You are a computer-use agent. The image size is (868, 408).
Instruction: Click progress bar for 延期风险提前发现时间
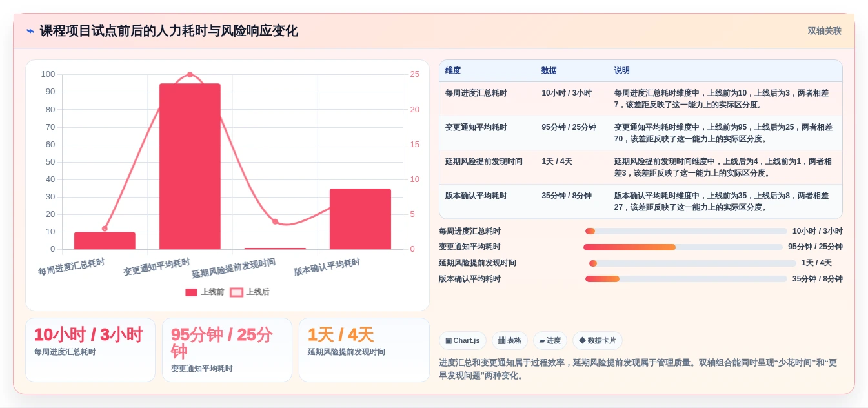692,263
